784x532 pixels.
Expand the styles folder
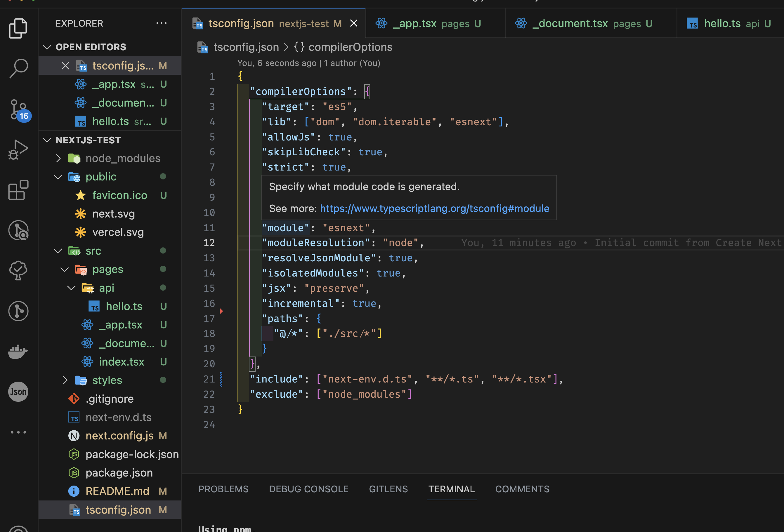coord(65,380)
